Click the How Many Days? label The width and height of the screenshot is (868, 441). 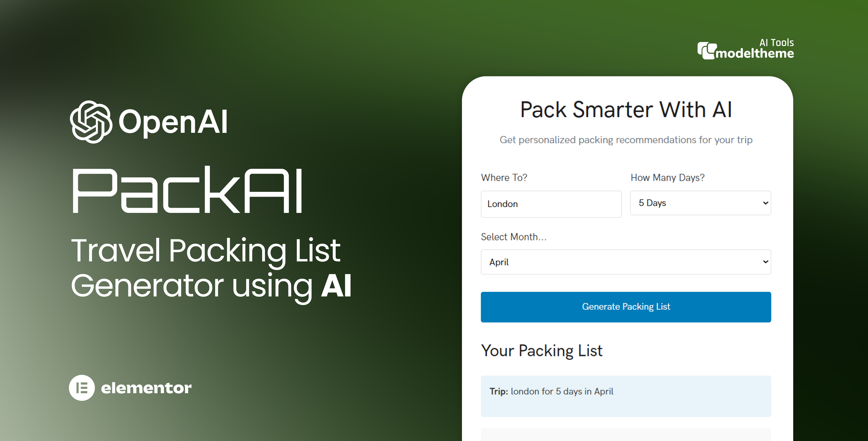coord(667,177)
